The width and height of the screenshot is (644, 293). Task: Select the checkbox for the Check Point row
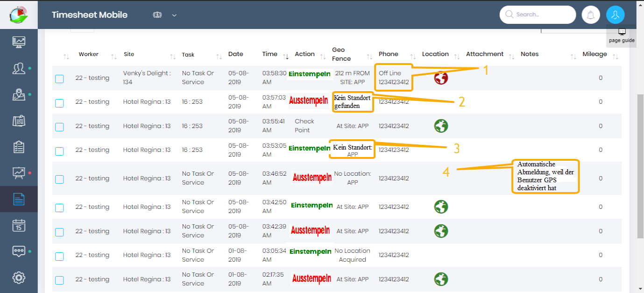pyautogui.click(x=59, y=127)
